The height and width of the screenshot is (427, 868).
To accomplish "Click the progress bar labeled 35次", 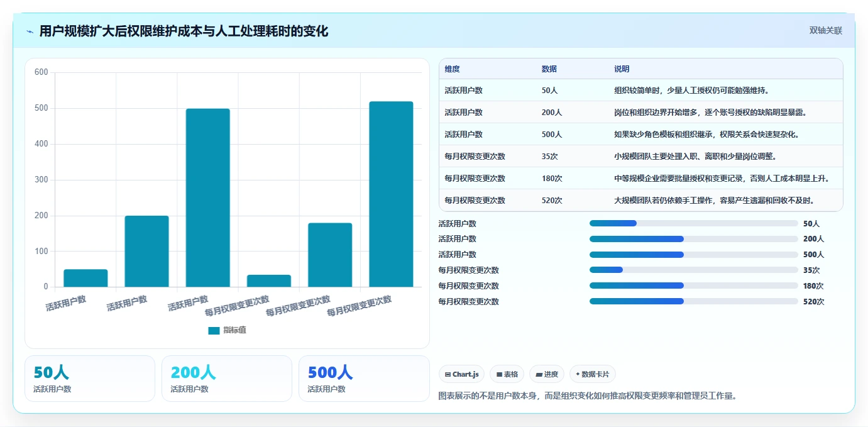I will click(x=694, y=270).
